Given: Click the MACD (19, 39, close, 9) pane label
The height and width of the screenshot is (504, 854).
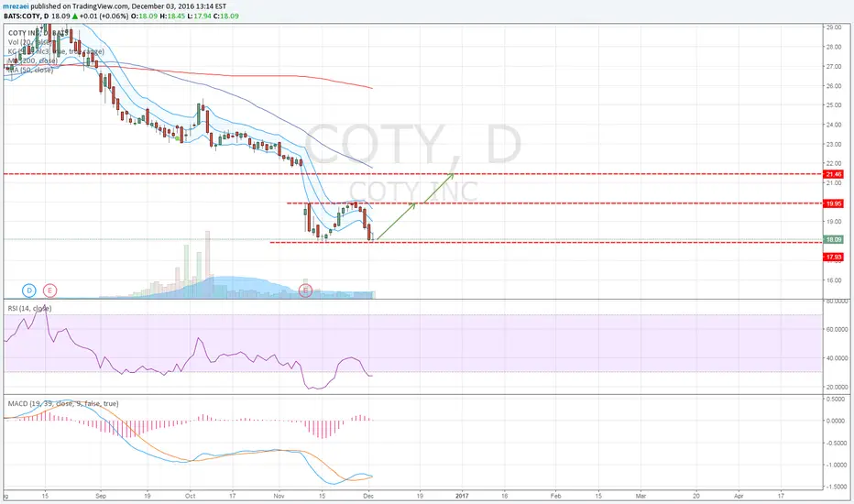Looking at the screenshot, I should point(63,404).
